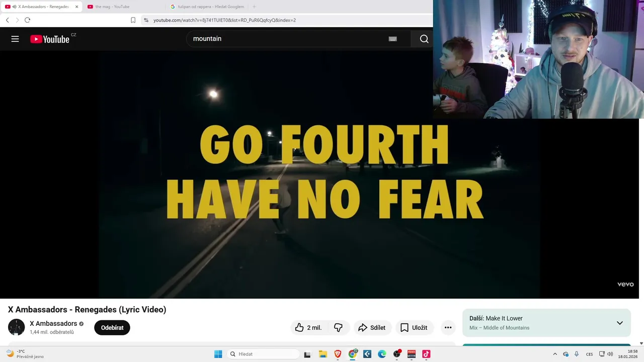Open TikTok app from taskbar
This screenshot has width=644, height=362.
(426, 354)
